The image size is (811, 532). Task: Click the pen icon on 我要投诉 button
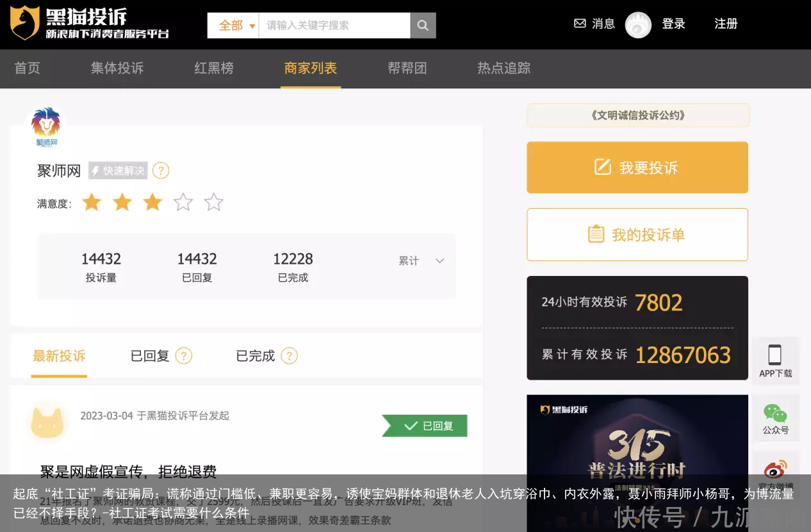pyautogui.click(x=602, y=166)
